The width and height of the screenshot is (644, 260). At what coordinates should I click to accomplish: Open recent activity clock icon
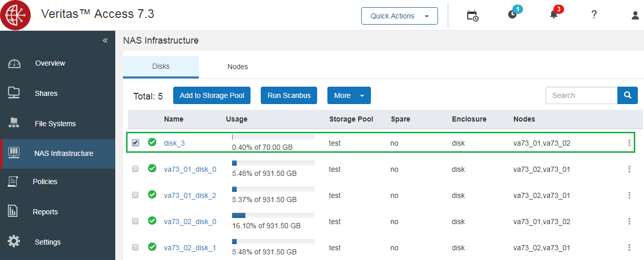(512, 14)
